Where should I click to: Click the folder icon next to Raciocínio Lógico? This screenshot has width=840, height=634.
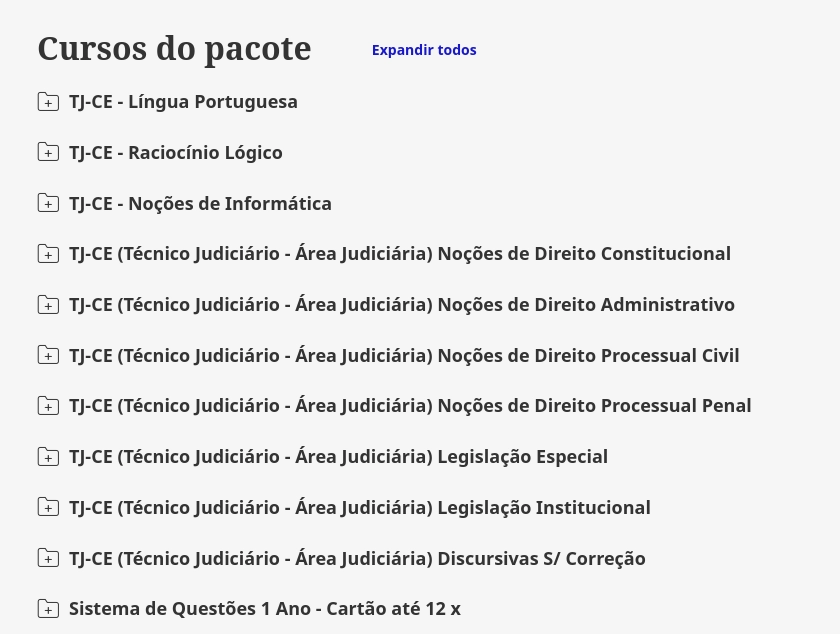[48, 152]
